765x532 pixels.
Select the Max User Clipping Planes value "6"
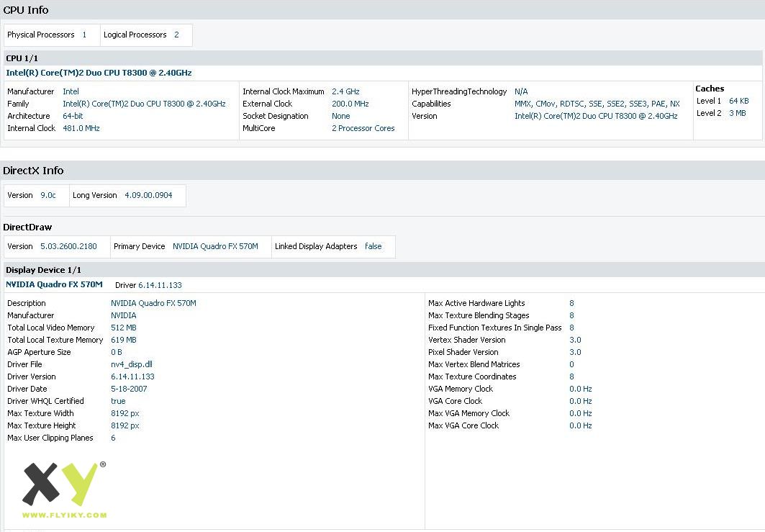(113, 437)
